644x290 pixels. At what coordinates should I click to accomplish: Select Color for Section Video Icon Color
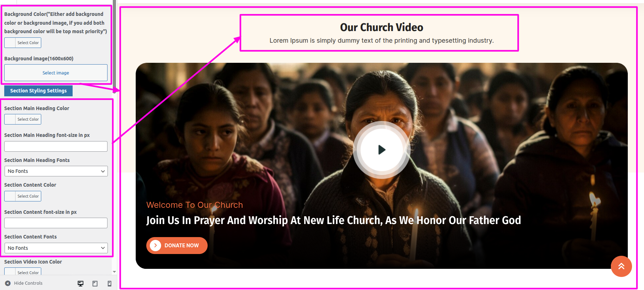pyautogui.click(x=23, y=271)
